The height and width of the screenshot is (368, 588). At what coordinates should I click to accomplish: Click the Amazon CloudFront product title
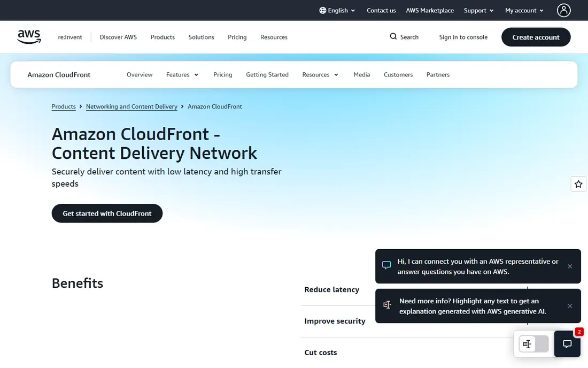coord(59,75)
